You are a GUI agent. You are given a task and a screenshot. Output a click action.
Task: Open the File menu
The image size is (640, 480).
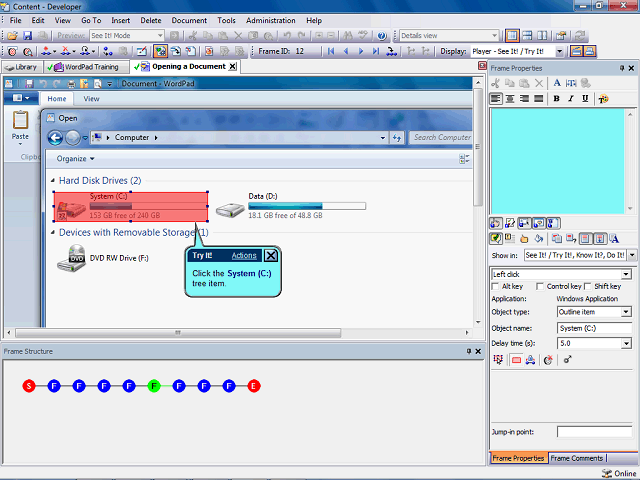tap(16, 20)
